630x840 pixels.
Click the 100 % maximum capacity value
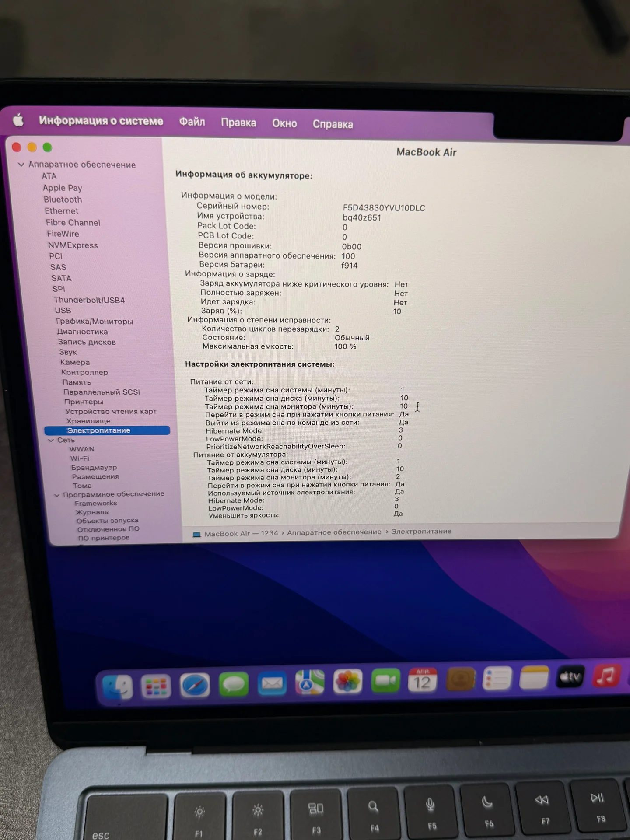pos(345,346)
